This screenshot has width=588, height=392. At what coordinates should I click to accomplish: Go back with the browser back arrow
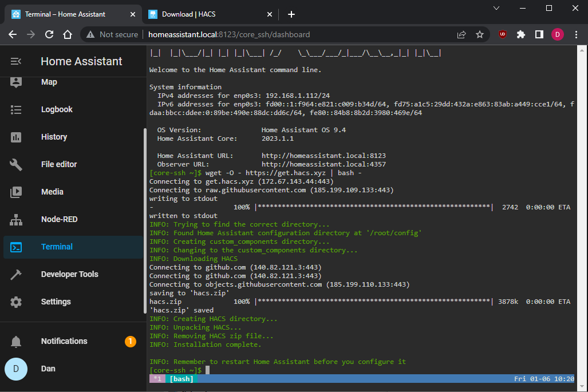(x=13, y=34)
